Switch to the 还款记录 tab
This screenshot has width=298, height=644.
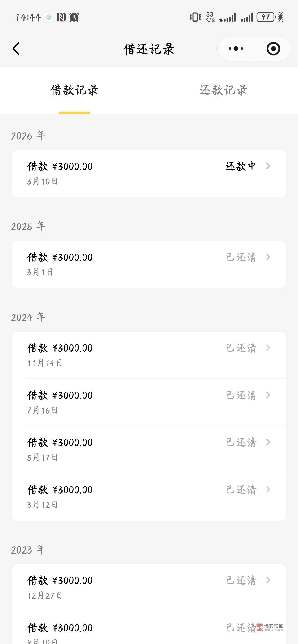click(223, 90)
